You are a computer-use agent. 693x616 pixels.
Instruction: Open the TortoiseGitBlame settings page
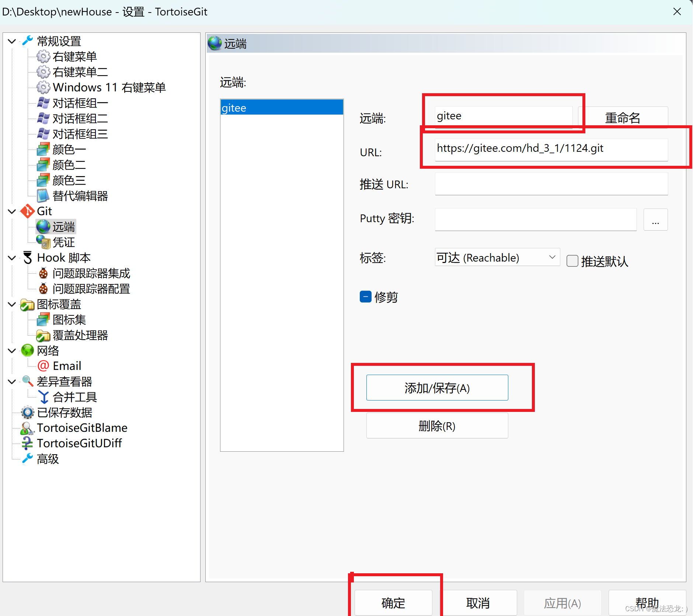tap(82, 428)
